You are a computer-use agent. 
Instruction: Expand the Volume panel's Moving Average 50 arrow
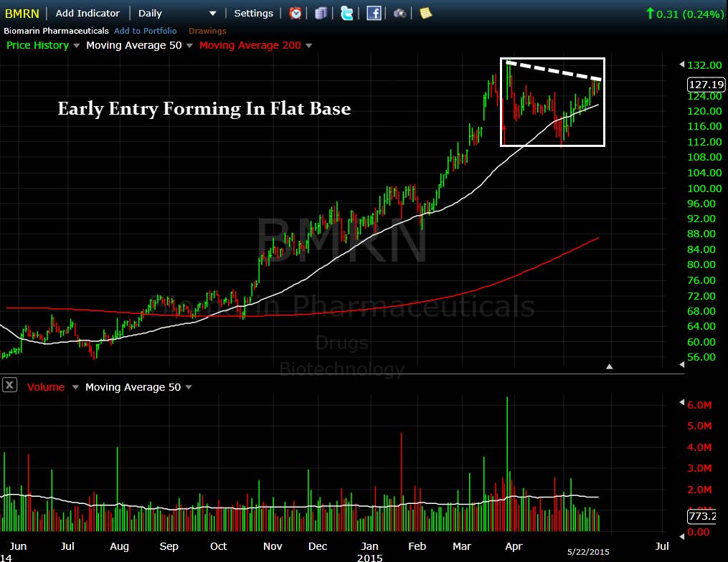pos(189,387)
